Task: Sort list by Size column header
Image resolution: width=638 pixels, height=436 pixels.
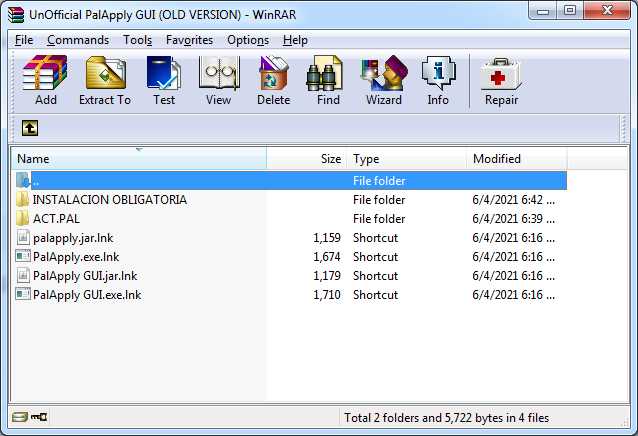Action: tap(307, 159)
